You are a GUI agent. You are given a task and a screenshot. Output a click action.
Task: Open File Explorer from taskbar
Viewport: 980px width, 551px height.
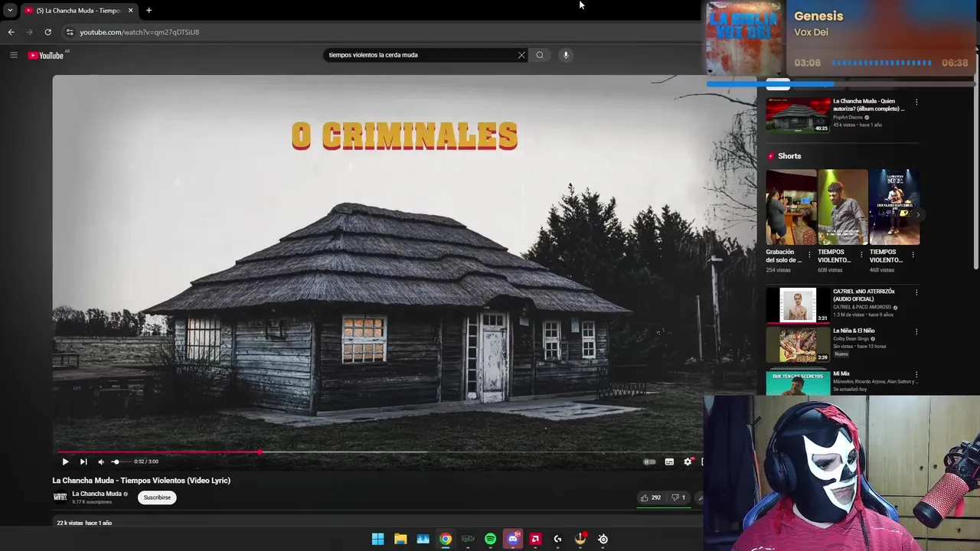click(x=400, y=539)
